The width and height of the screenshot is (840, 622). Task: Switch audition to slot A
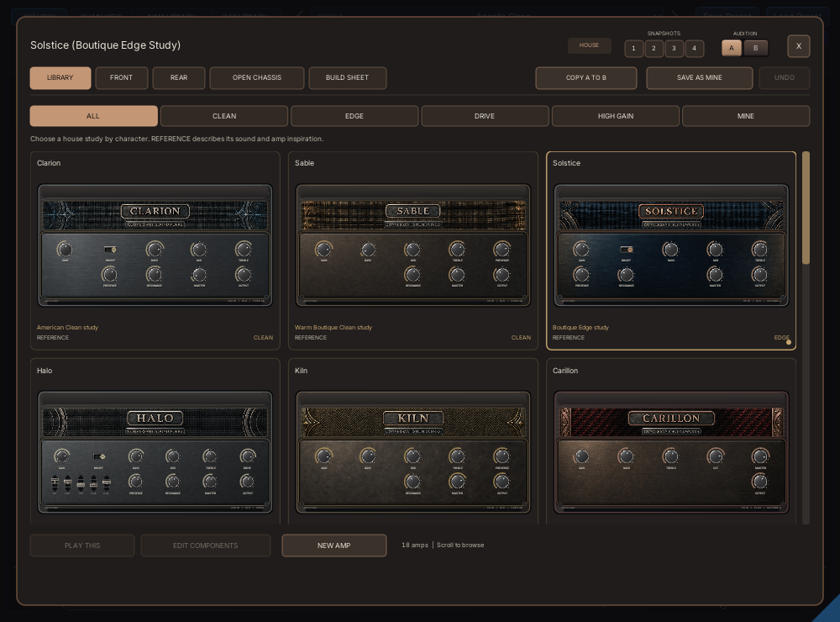pyautogui.click(x=732, y=48)
